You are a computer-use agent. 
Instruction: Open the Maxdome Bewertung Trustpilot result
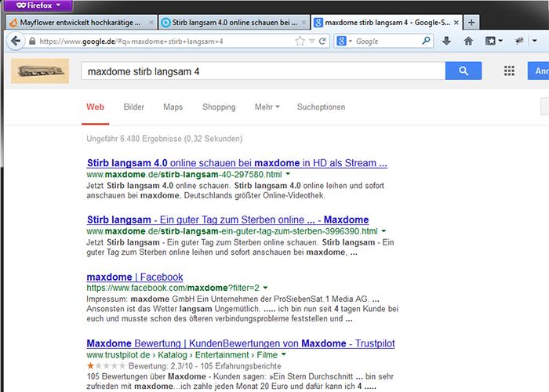[241, 343]
